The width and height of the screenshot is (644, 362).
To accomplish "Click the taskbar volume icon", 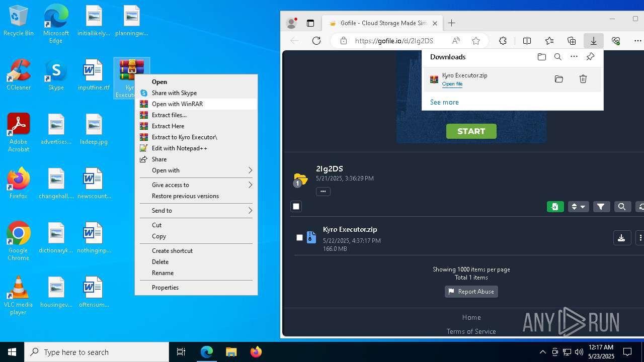I will point(579,352).
